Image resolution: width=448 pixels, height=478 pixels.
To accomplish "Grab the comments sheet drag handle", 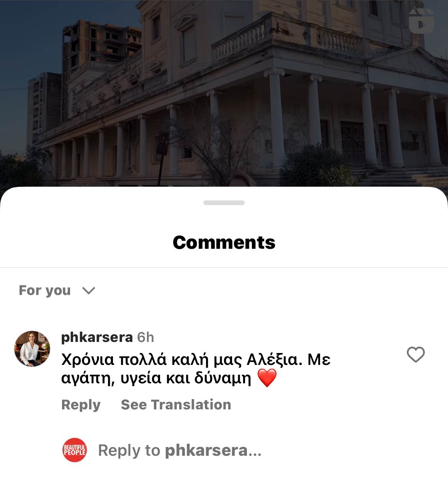I will (x=224, y=203).
